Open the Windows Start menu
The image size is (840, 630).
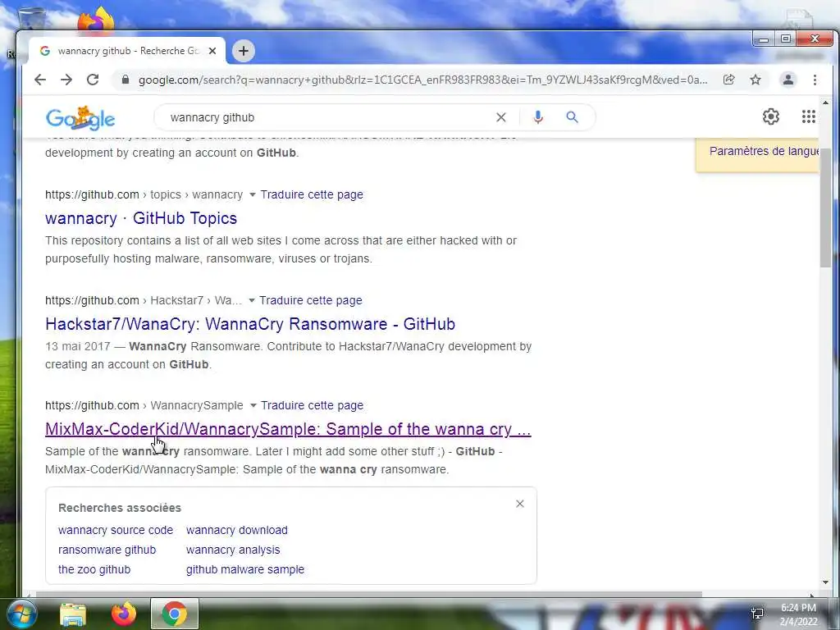click(21, 614)
